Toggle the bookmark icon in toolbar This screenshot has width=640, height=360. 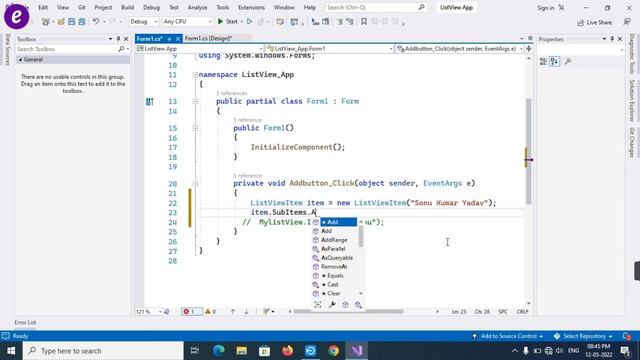tap(364, 22)
